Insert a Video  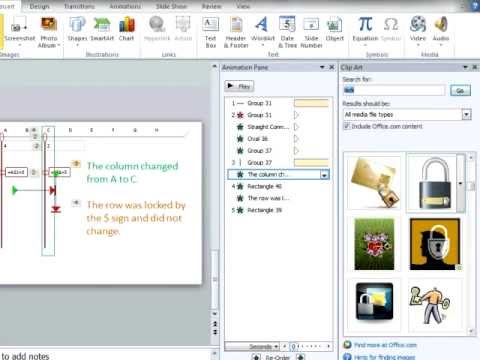418,31
